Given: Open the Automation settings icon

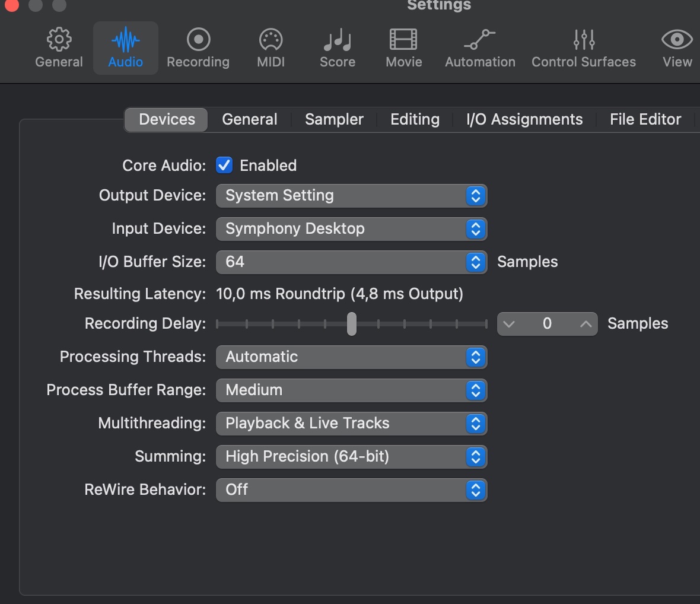Looking at the screenshot, I should (x=480, y=40).
